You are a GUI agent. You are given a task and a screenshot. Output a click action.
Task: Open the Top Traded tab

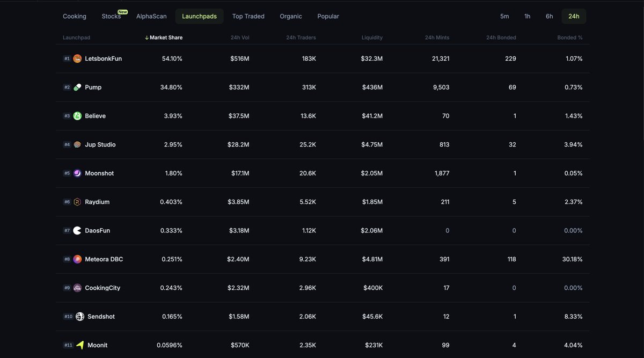click(x=248, y=16)
